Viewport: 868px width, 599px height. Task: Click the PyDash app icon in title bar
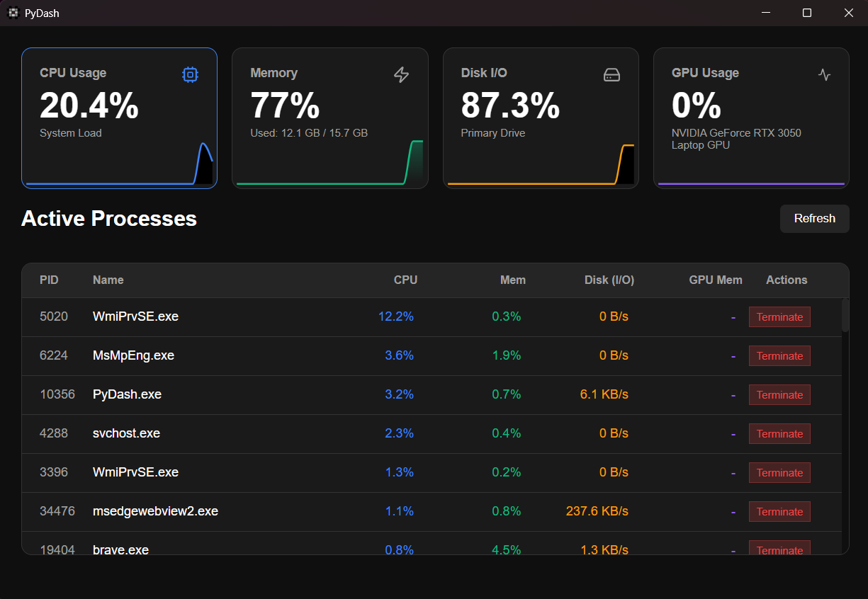coord(13,13)
